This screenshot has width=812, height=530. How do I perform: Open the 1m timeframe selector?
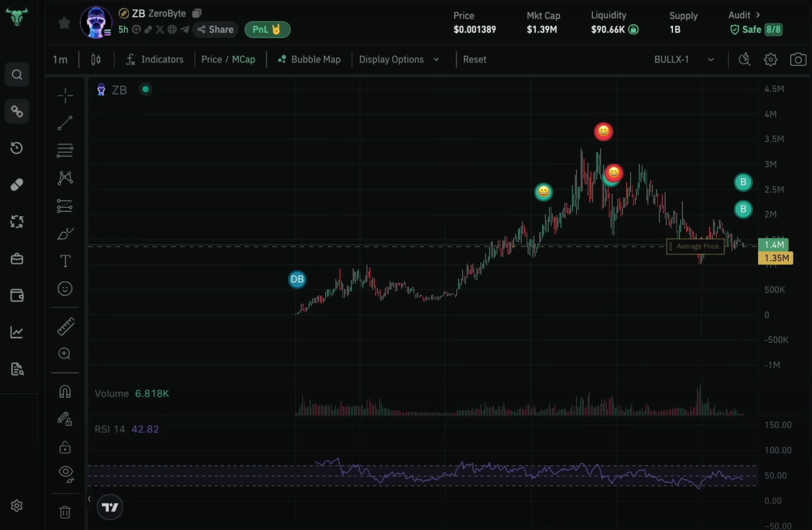[59, 59]
